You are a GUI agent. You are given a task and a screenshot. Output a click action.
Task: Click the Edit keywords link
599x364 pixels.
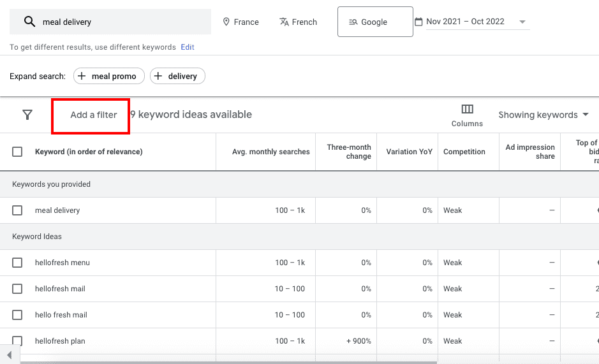click(187, 47)
